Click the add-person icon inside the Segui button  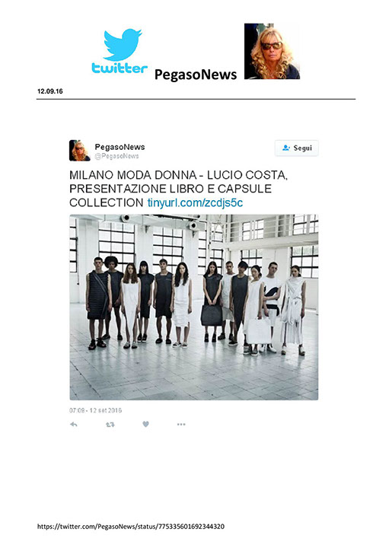(x=286, y=148)
